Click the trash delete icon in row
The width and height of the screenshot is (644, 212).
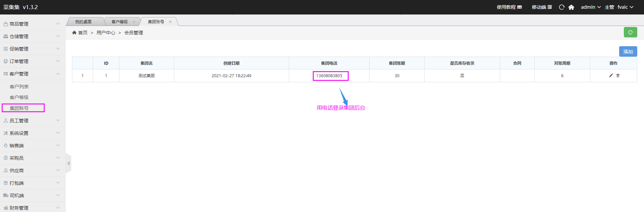click(x=618, y=75)
